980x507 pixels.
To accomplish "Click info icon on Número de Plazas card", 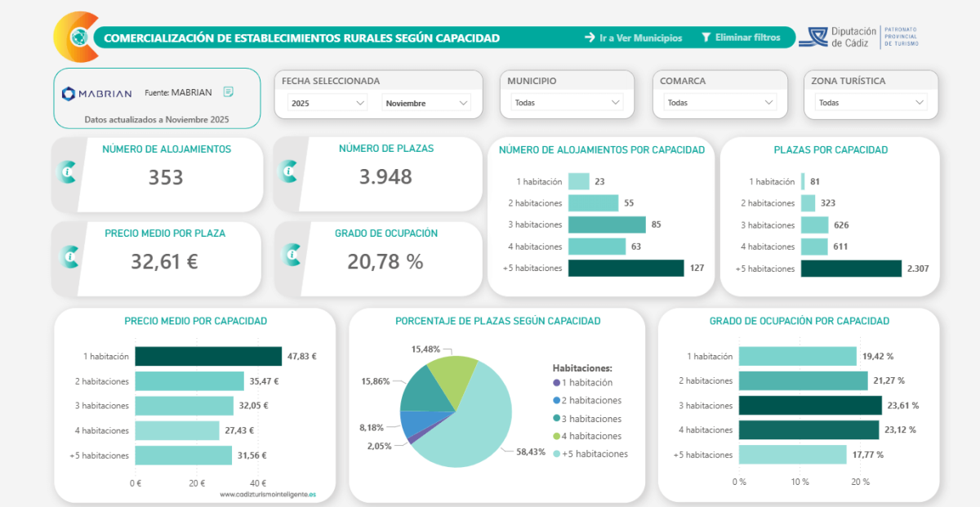I will point(290,171).
